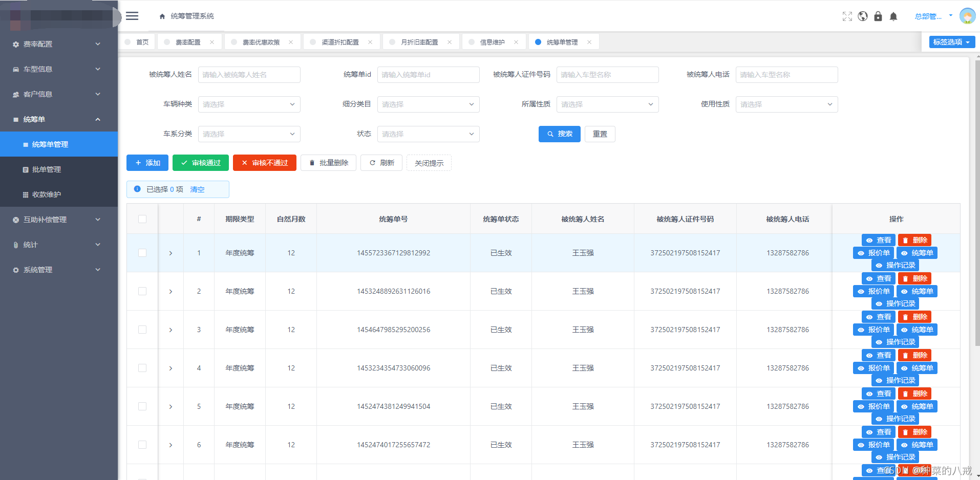Open the 车系分类 dropdown
The height and width of the screenshot is (480, 980).
(249, 134)
